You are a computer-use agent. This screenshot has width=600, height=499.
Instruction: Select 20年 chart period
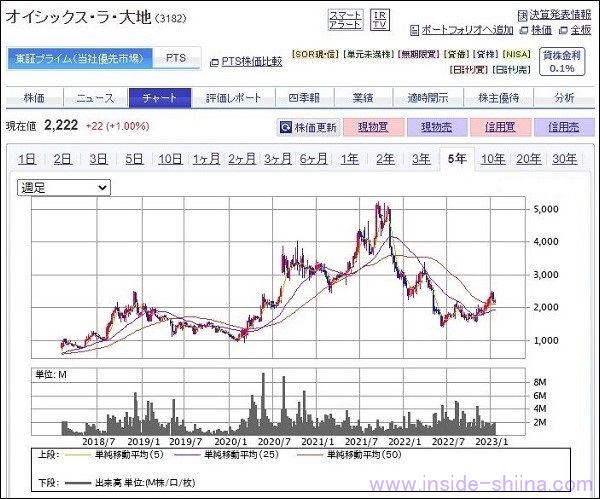click(529, 159)
